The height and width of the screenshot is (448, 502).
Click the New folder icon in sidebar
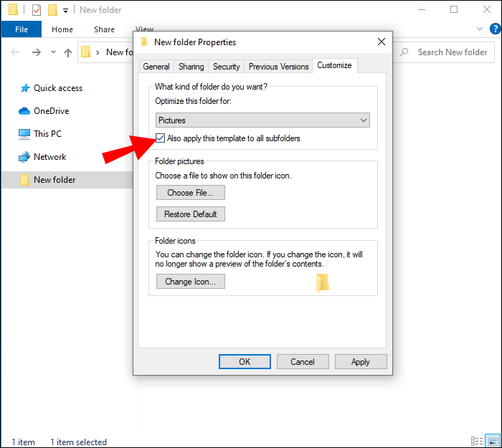[x=24, y=180]
